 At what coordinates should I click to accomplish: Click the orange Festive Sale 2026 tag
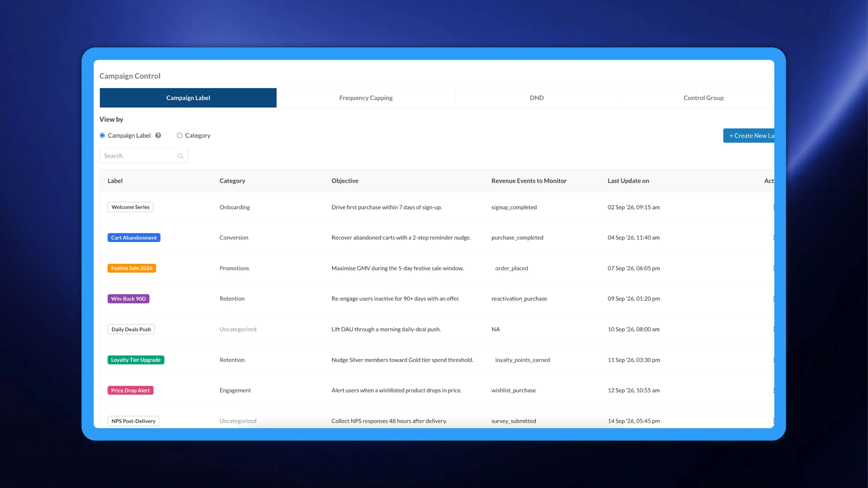pos(132,268)
